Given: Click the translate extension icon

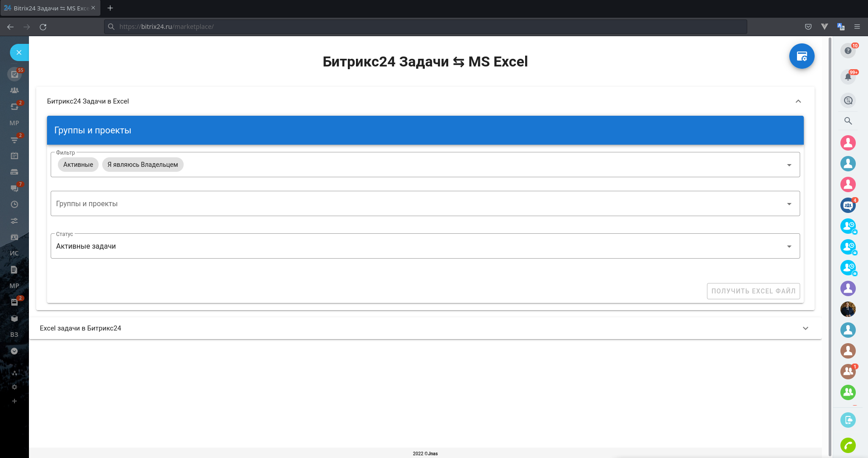Looking at the screenshot, I should pos(841,27).
